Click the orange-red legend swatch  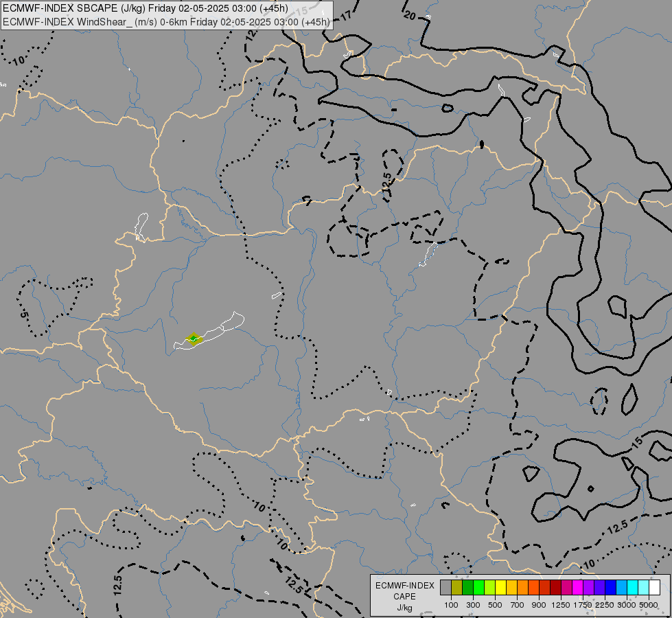(533, 588)
